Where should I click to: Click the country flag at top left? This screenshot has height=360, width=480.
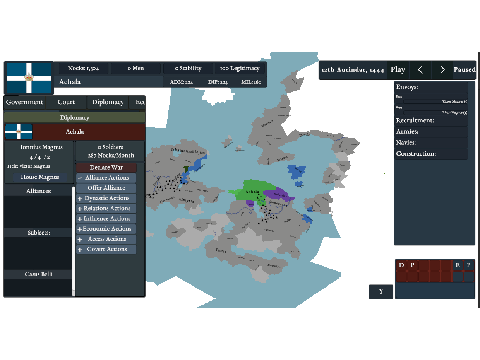point(29,78)
